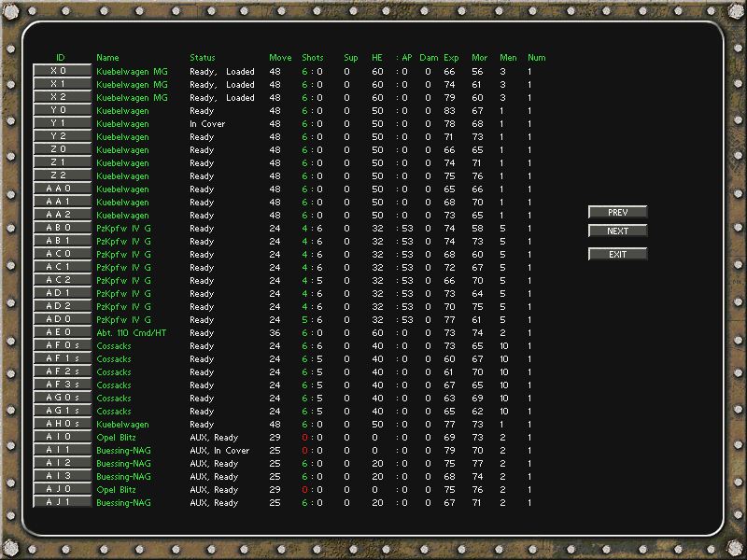Click the Men column header

pos(508,58)
